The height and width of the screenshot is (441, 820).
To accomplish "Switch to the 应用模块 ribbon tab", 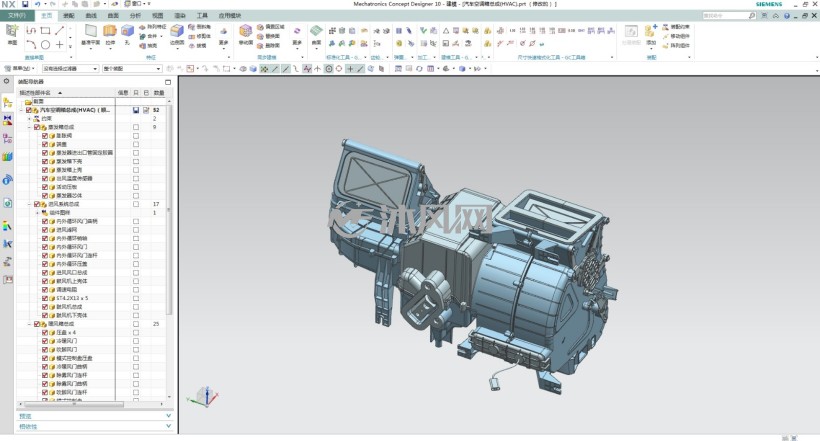I will pyautogui.click(x=230, y=16).
